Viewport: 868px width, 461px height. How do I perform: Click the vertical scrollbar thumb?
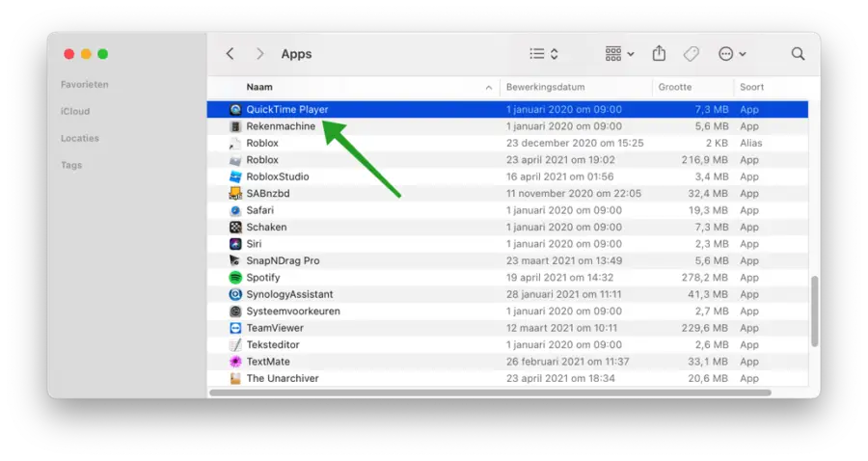point(814,311)
